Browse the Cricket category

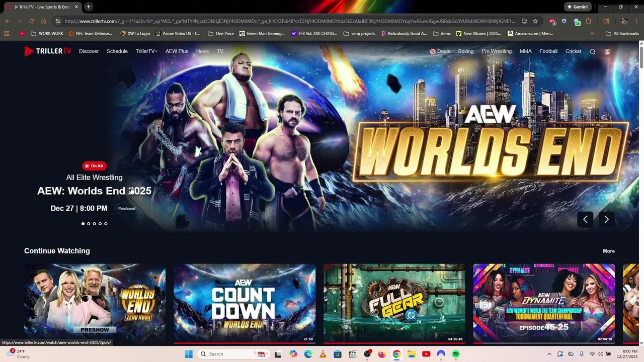[x=573, y=51]
